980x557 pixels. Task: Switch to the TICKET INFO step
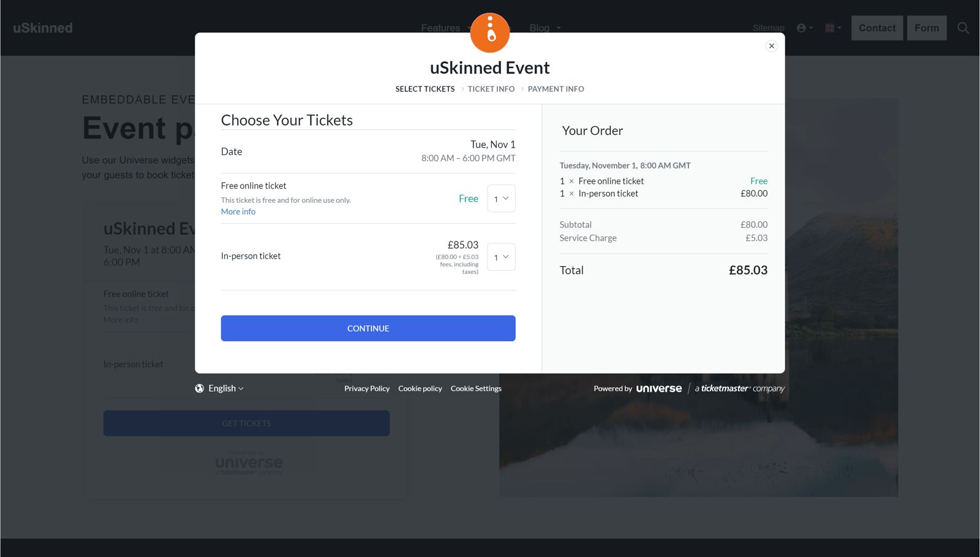[491, 89]
